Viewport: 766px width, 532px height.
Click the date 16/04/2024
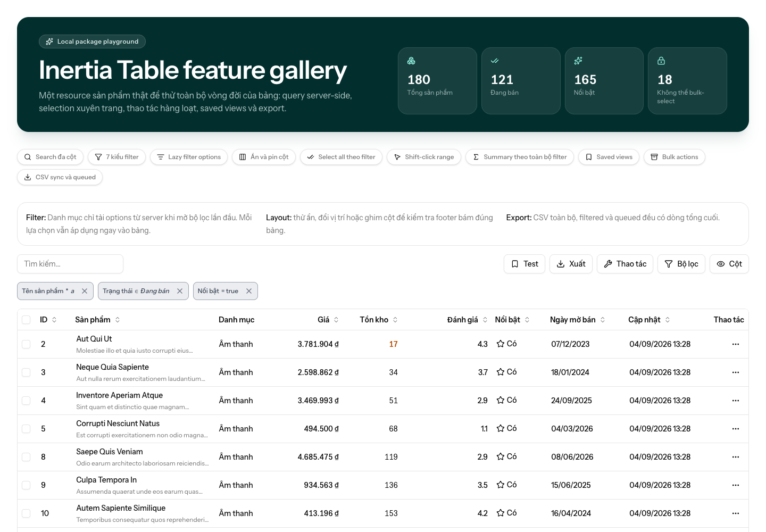click(571, 513)
